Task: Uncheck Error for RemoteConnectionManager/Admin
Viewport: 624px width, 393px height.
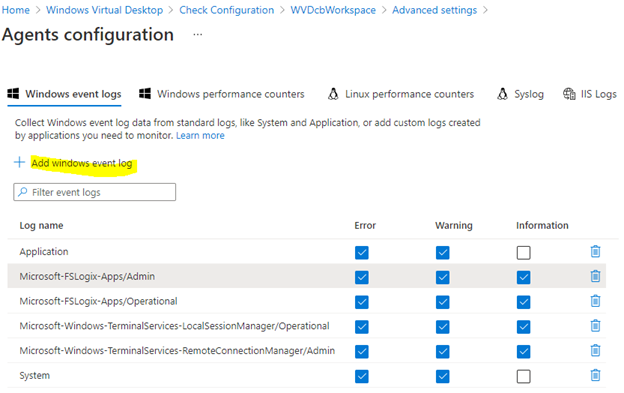Action: [x=362, y=351]
